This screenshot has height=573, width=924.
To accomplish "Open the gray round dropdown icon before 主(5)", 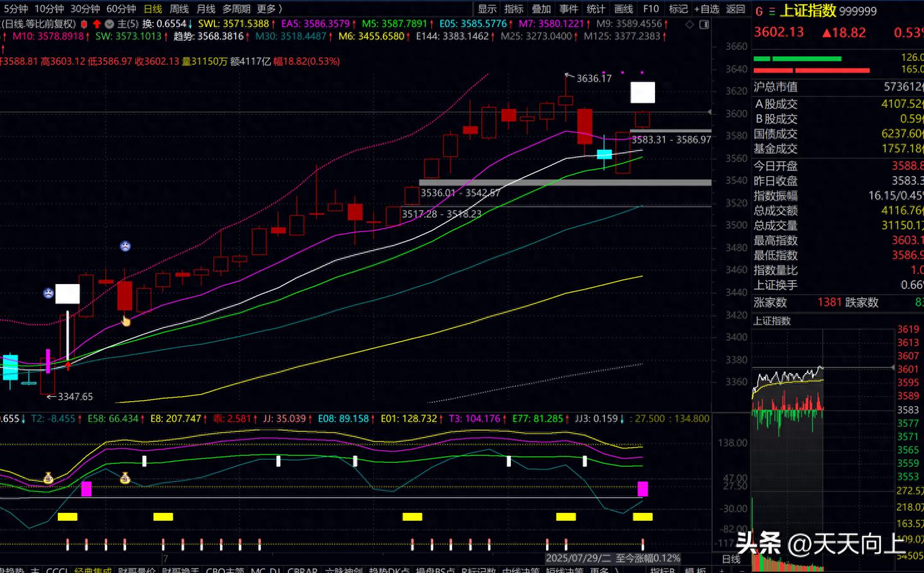I will click(x=109, y=24).
